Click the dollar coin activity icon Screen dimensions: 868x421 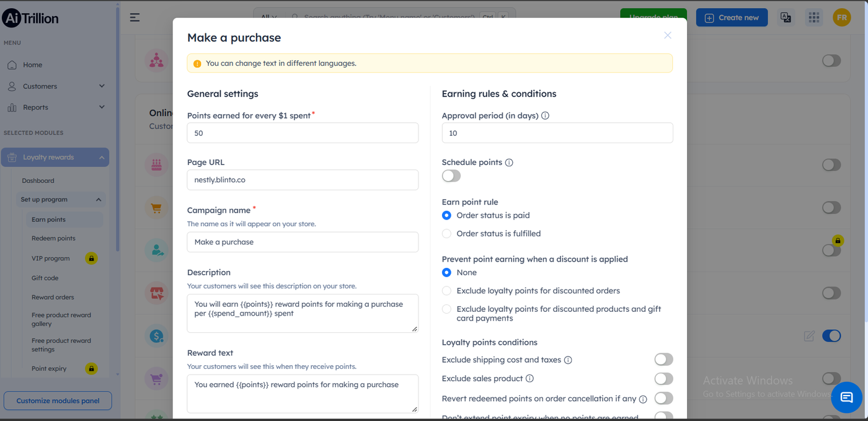click(x=156, y=336)
